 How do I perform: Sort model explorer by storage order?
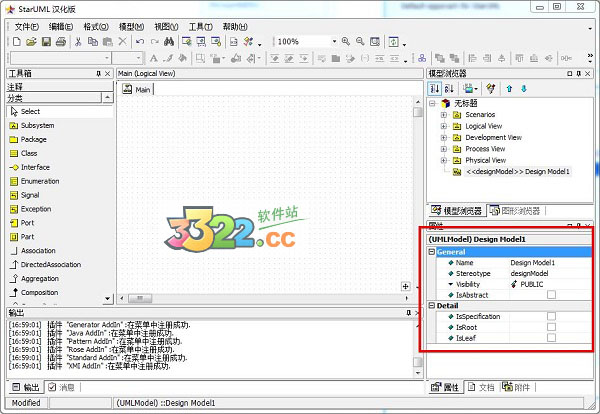(x=435, y=89)
